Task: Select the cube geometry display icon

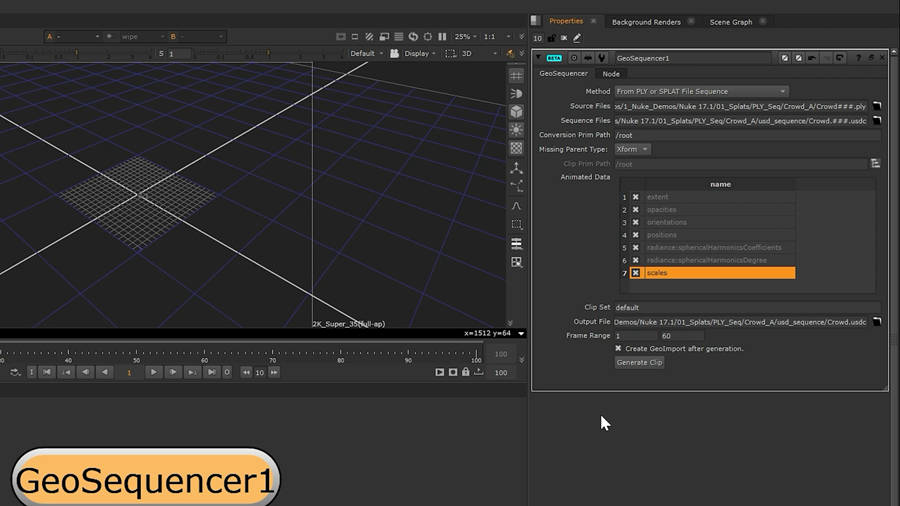Action: (517, 112)
